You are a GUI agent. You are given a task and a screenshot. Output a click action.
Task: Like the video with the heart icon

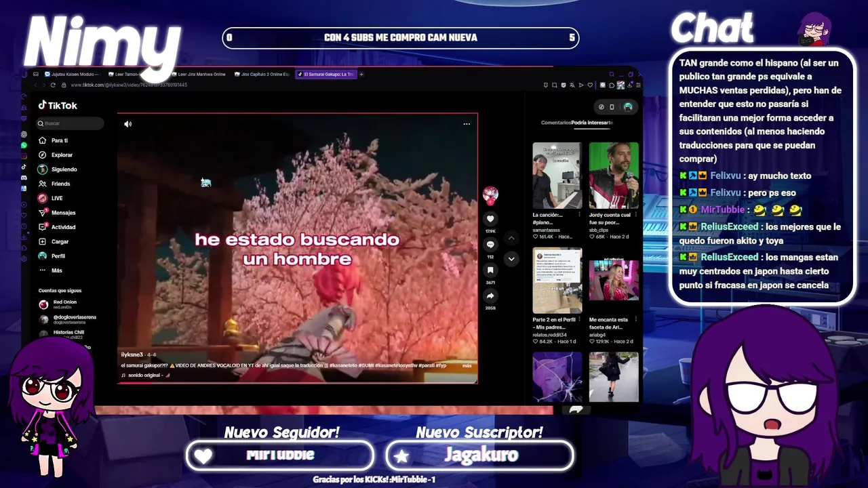point(490,219)
